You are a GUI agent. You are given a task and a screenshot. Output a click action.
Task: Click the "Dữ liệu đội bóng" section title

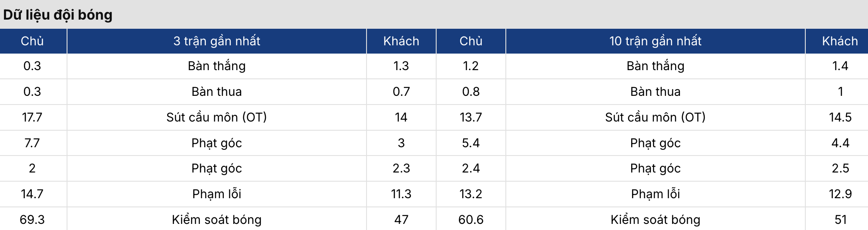(58, 15)
